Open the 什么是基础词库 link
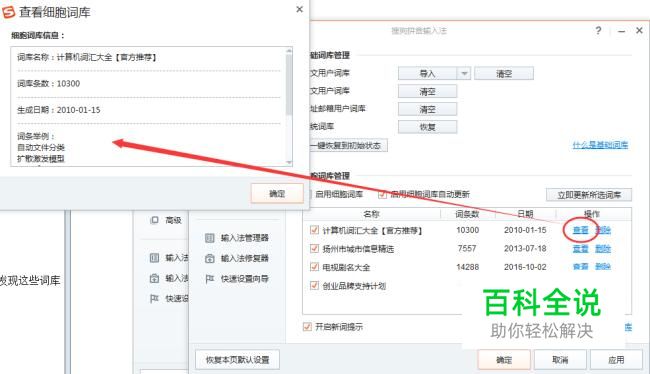This screenshot has height=374, width=650. coord(600,145)
